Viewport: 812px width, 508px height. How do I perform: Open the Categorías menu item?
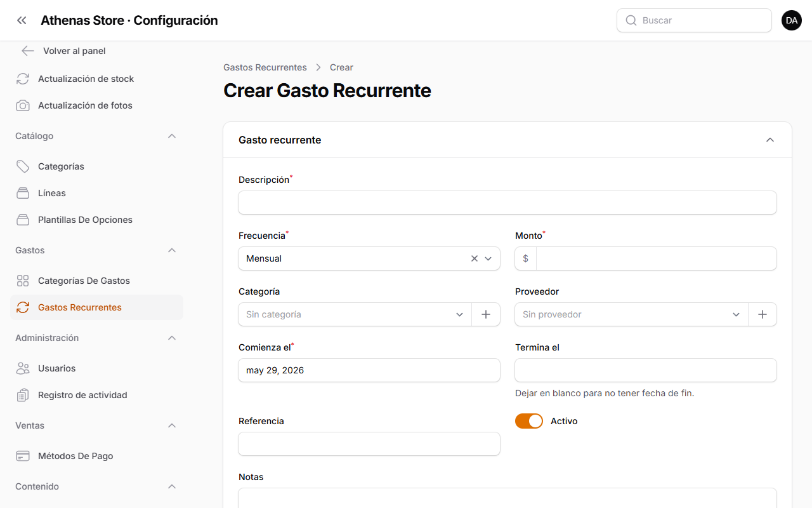pyautogui.click(x=96, y=166)
